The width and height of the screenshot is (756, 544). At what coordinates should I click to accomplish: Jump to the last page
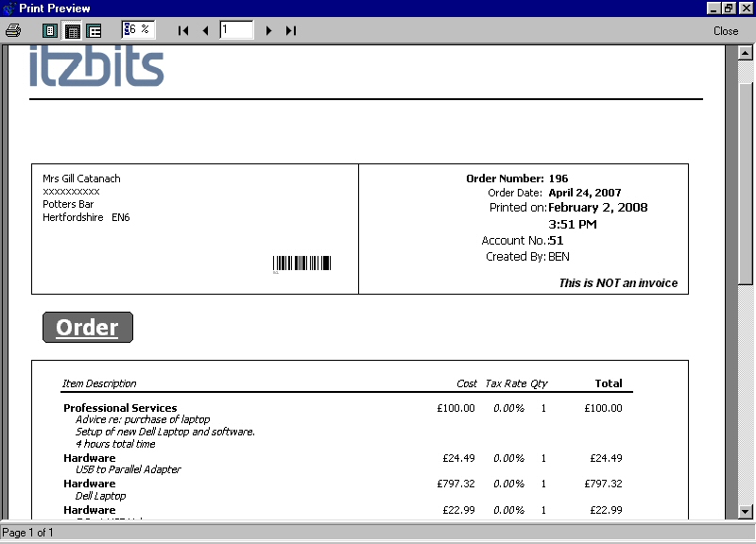[290, 30]
